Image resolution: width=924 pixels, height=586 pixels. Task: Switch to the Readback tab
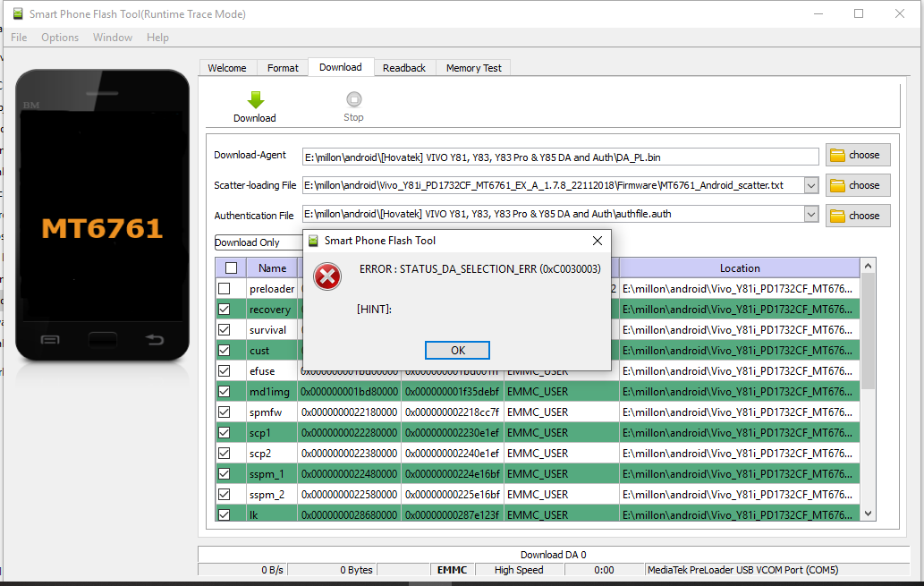(404, 68)
